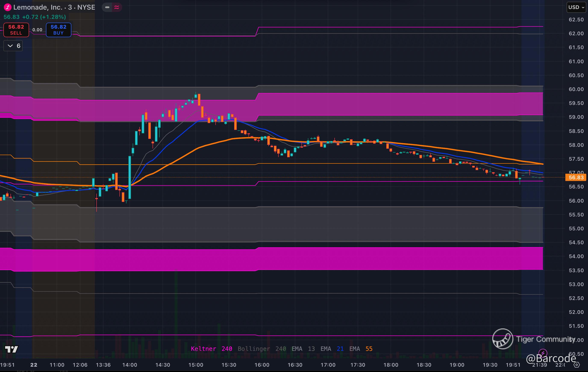
Task: Click the Bollinger 240 legend label
Action: pyautogui.click(x=262, y=349)
